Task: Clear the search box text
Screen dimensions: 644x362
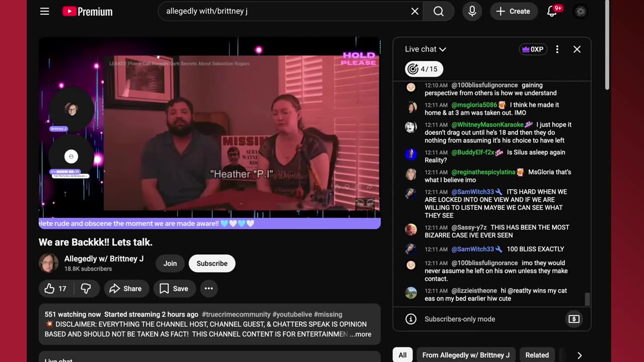Action: (x=415, y=11)
